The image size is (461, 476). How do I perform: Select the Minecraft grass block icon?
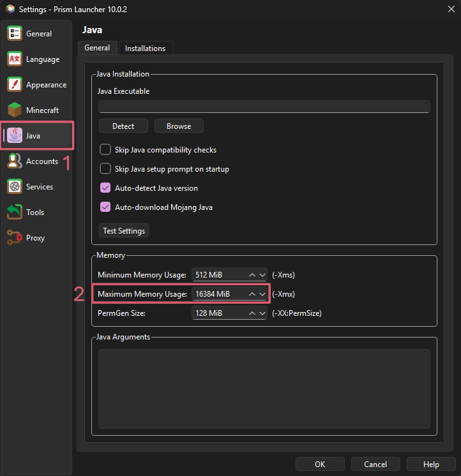click(14, 110)
